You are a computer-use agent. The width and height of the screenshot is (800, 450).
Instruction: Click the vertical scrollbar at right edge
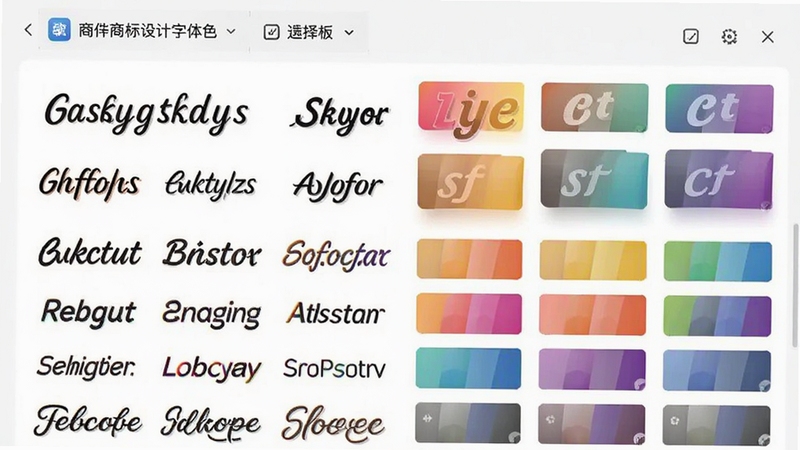coord(795,285)
